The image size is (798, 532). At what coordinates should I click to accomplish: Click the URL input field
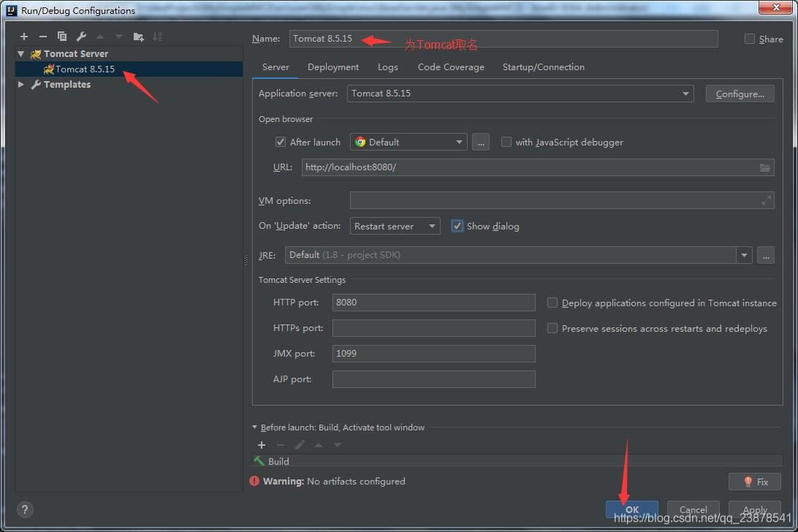(x=538, y=167)
